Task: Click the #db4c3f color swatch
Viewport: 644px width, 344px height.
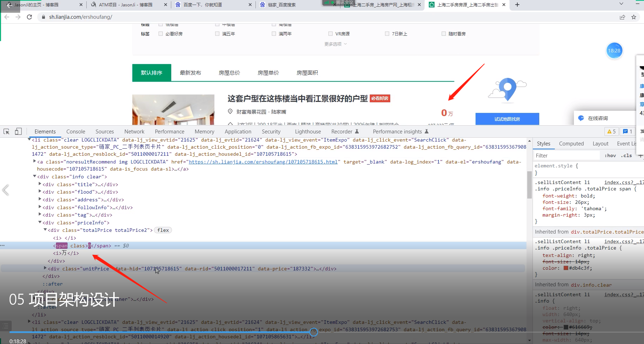Action: (566, 268)
